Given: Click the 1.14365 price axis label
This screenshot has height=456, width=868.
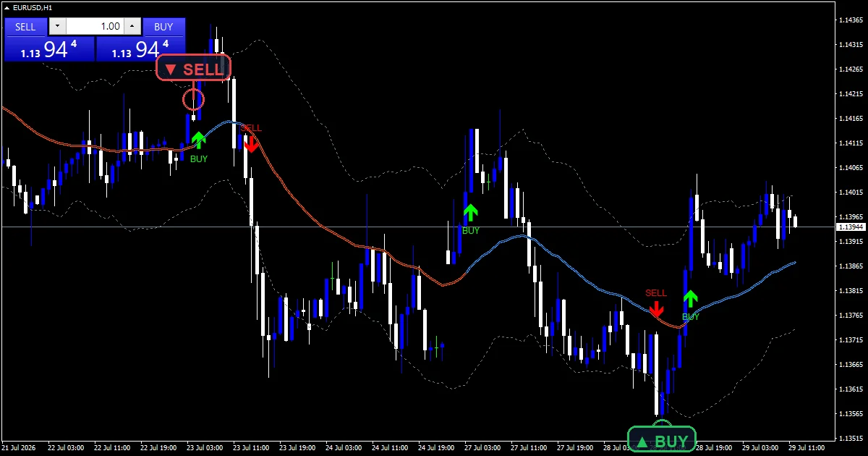Looking at the screenshot, I should (851, 20).
